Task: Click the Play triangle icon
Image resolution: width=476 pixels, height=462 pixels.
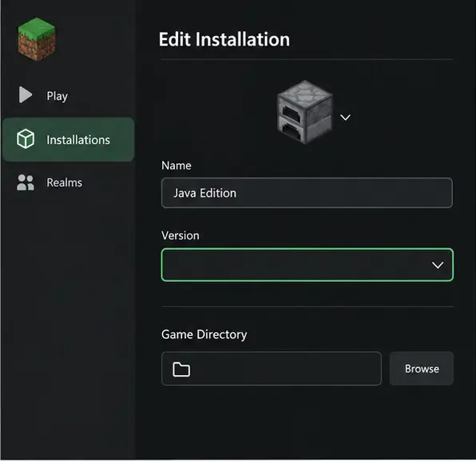Action: pos(26,95)
